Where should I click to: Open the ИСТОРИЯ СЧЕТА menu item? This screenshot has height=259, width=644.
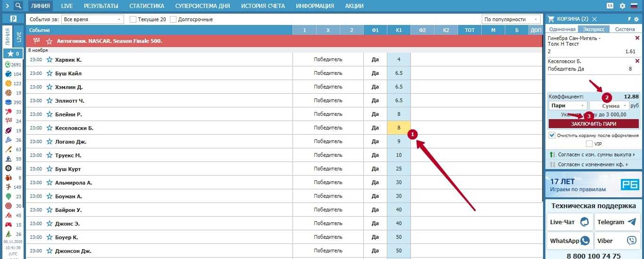point(263,6)
